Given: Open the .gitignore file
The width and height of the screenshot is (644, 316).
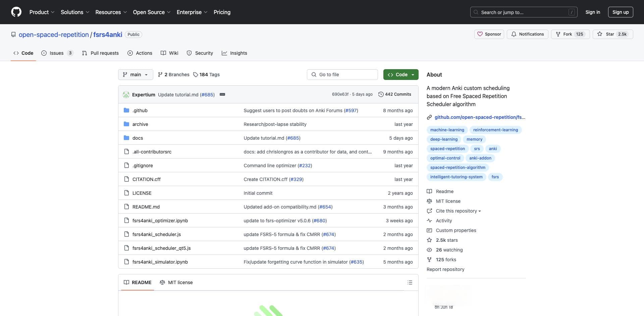Looking at the screenshot, I should (143, 166).
